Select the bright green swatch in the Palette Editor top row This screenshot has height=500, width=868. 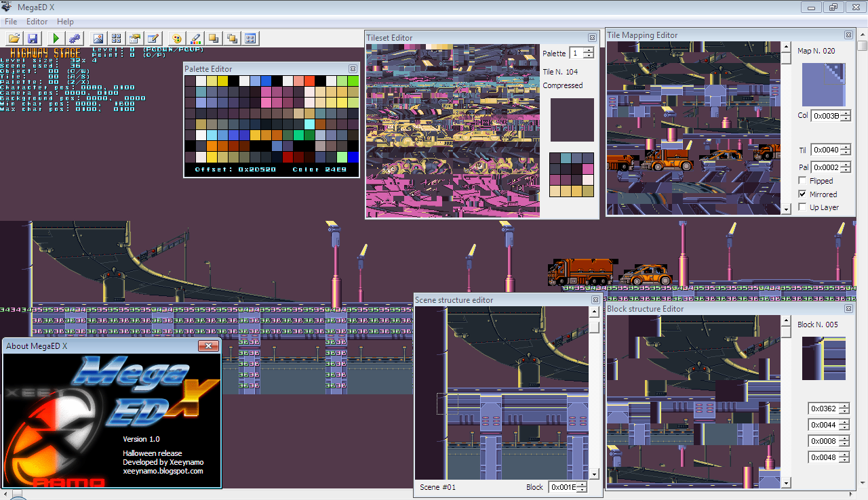[x=353, y=81]
